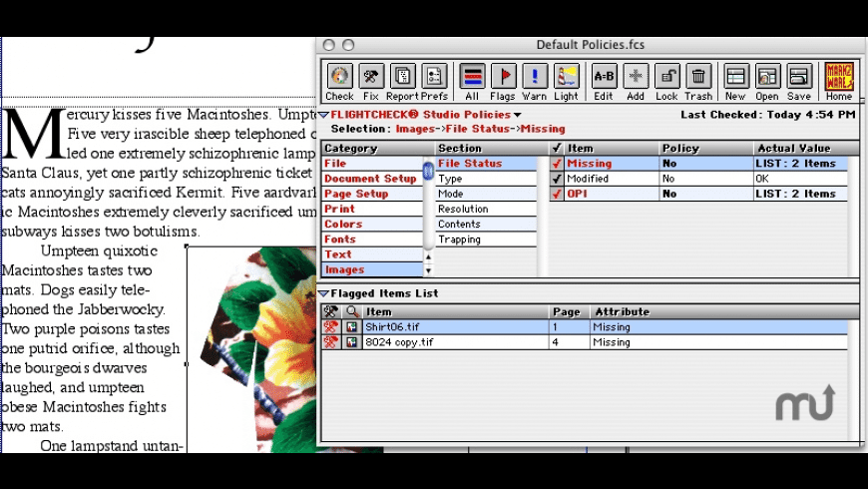
Task: Select the Fonts category
Action: coord(372,240)
